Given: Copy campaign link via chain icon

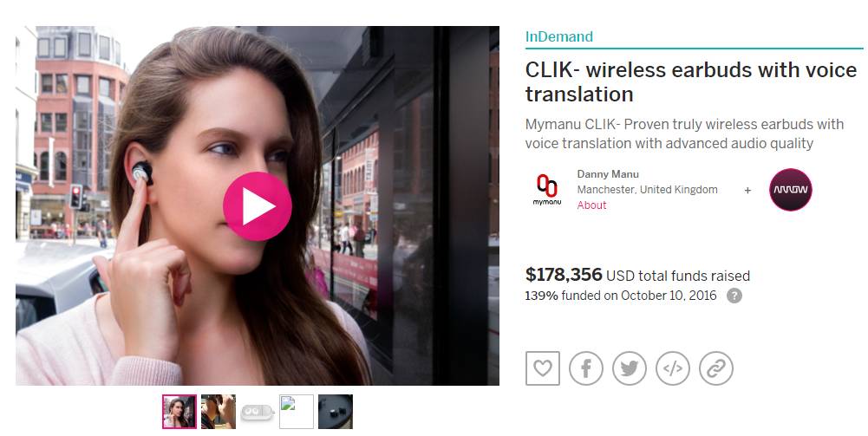Looking at the screenshot, I should (716, 368).
